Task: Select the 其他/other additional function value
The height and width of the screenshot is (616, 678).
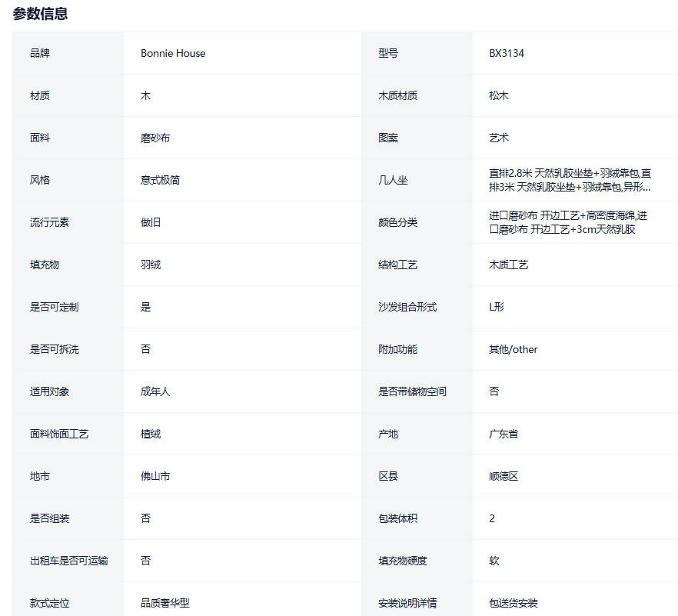Action: 513,349
